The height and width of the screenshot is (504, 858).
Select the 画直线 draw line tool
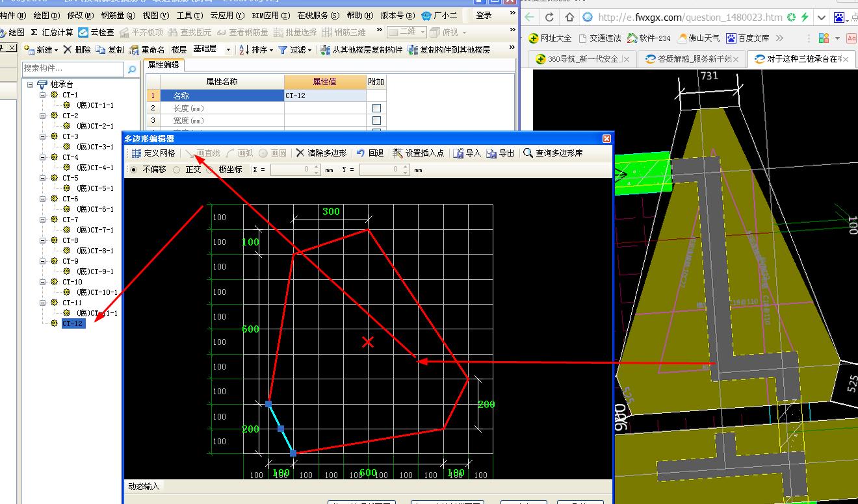[202, 153]
